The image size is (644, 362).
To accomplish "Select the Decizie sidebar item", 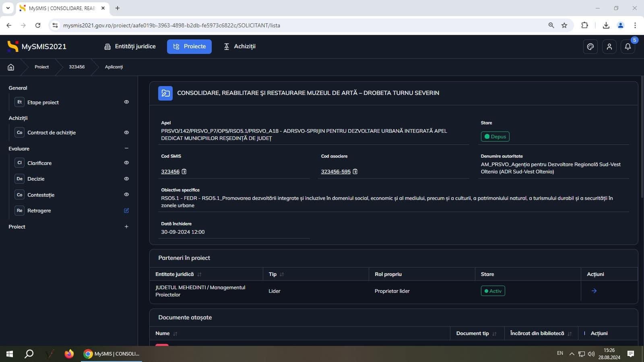I will tap(36, 179).
